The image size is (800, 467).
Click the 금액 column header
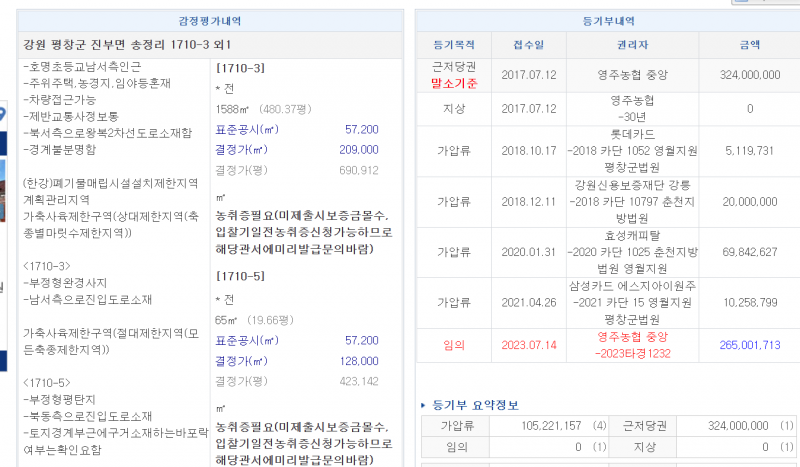[x=749, y=45]
